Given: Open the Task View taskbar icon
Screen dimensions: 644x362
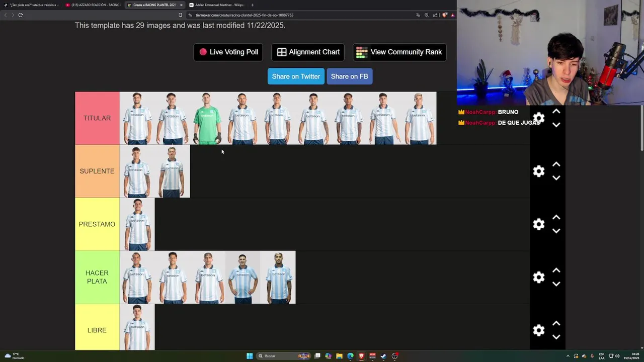Looking at the screenshot, I should click(x=317, y=356).
